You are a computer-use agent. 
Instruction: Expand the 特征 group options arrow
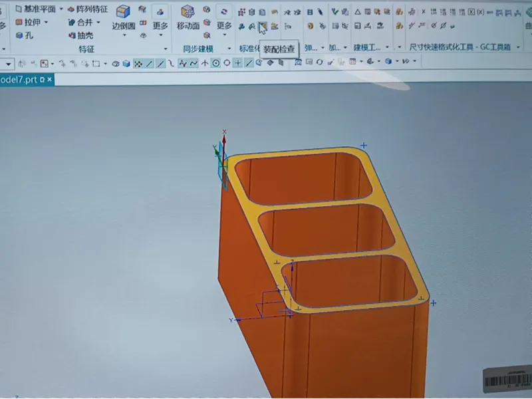[x=166, y=49]
